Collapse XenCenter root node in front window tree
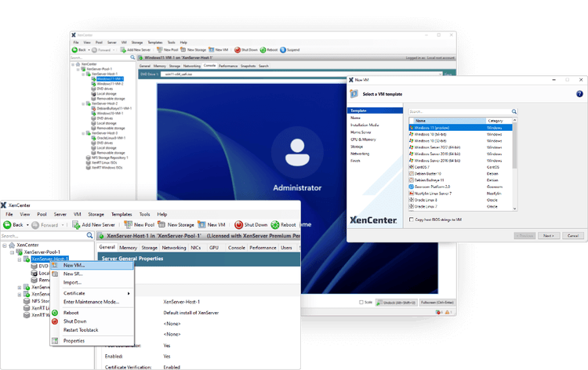This screenshot has height=370, width=588. [x=5, y=245]
